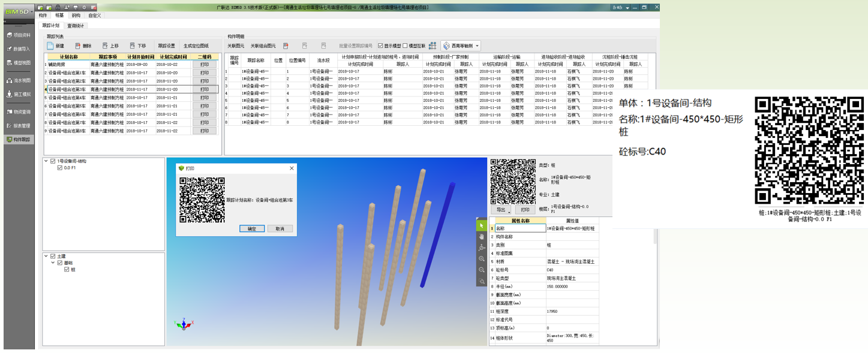The width and height of the screenshot is (868, 353).
Task: Select the pointer tool in the 3D view toolbar
Action: click(x=481, y=225)
